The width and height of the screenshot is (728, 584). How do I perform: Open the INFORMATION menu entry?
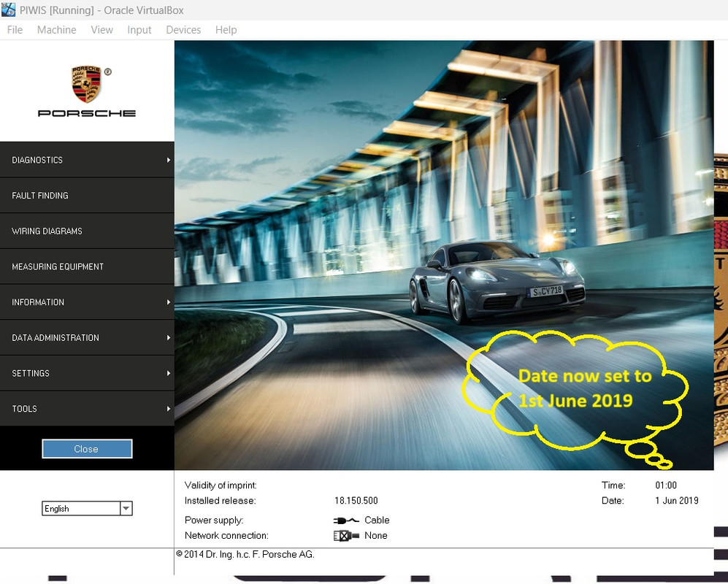[x=87, y=301]
